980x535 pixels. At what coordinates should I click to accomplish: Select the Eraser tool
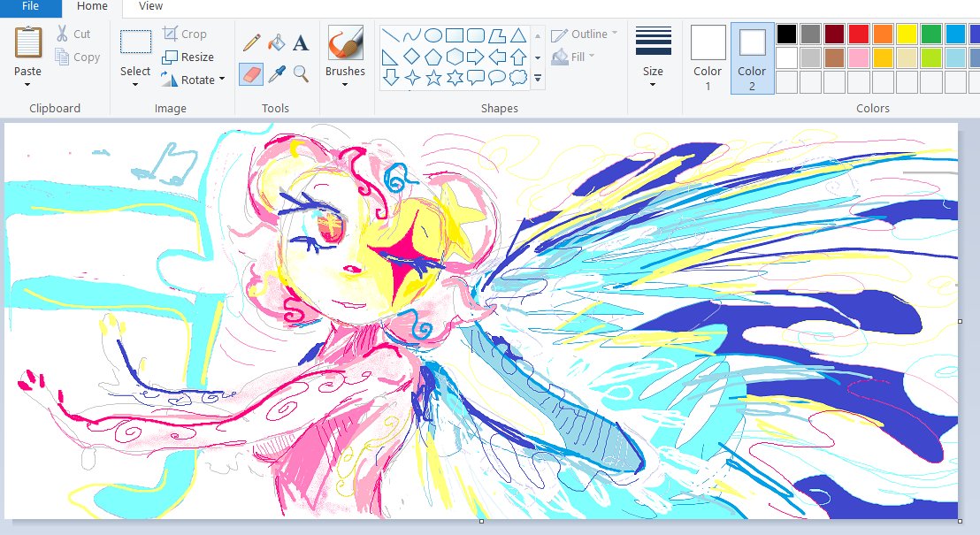[251, 74]
